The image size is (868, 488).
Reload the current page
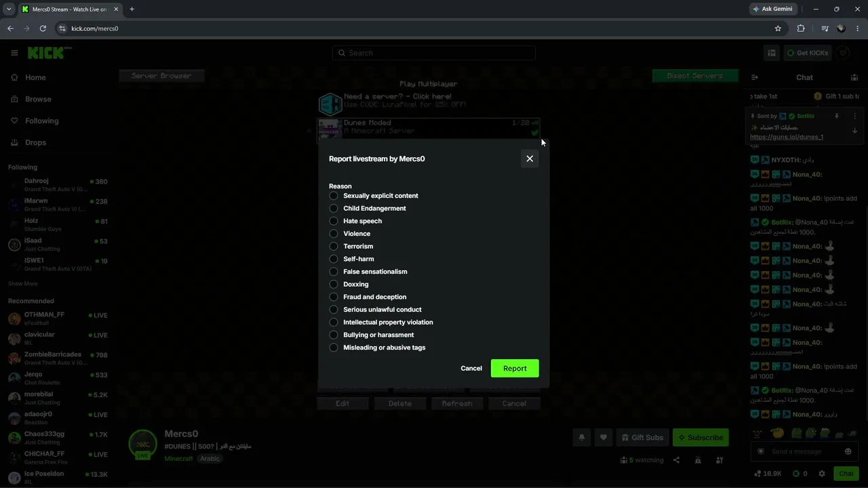click(43, 28)
